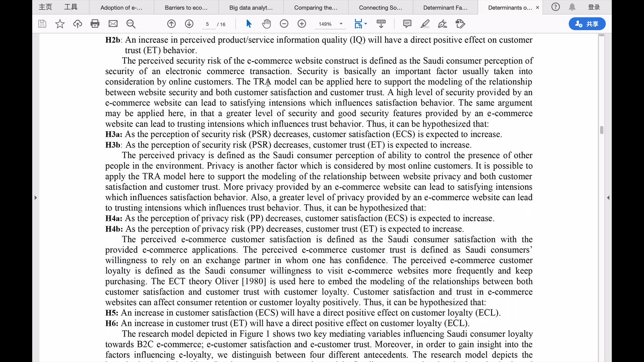Open notifications bell icon
The width and height of the screenshot is (644, 362).
coord(572,7)
